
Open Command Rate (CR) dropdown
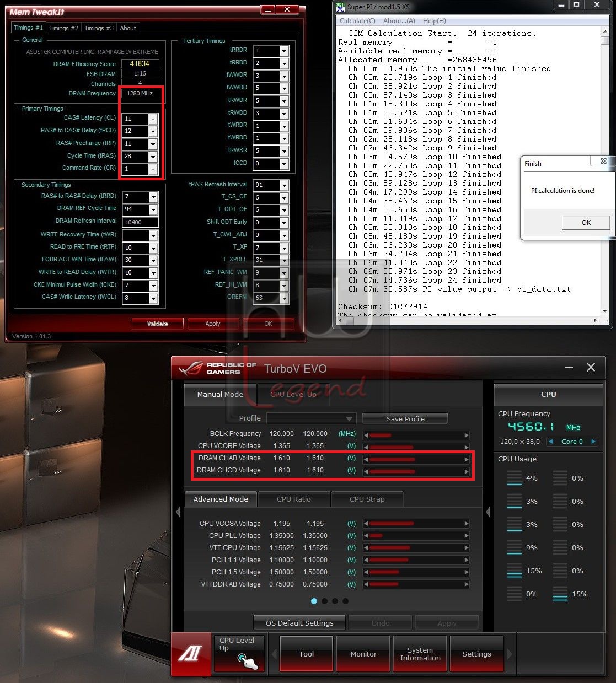153,169
